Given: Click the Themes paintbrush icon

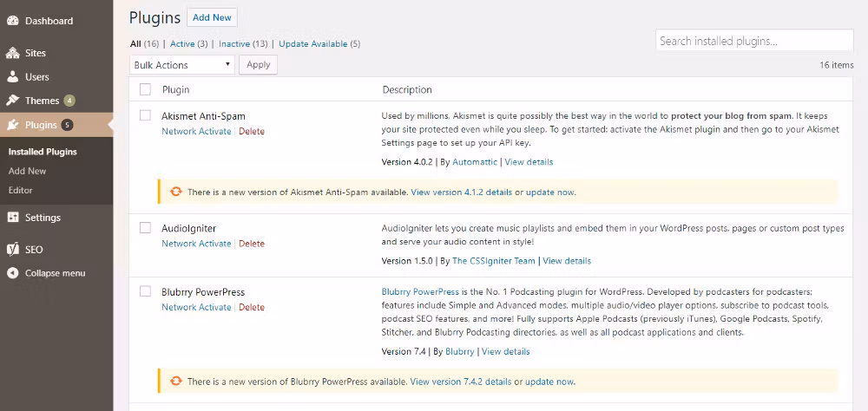Looking at the screenshot, I should point(13,101).
